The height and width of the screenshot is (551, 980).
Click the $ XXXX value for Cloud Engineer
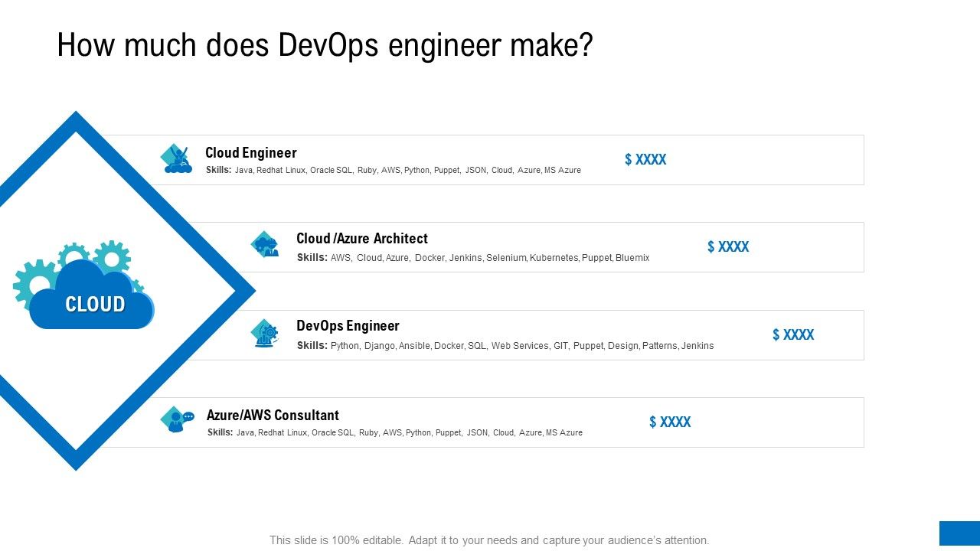645,159
